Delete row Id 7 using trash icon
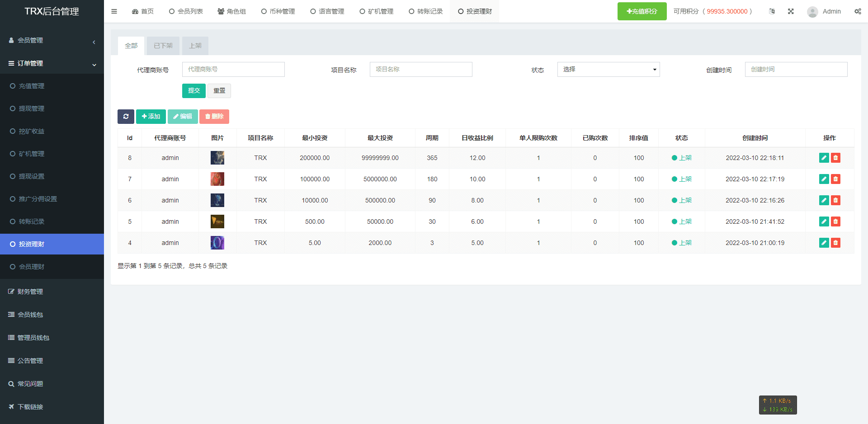Screen dimensions: 868x424 [x=835, y=179]
